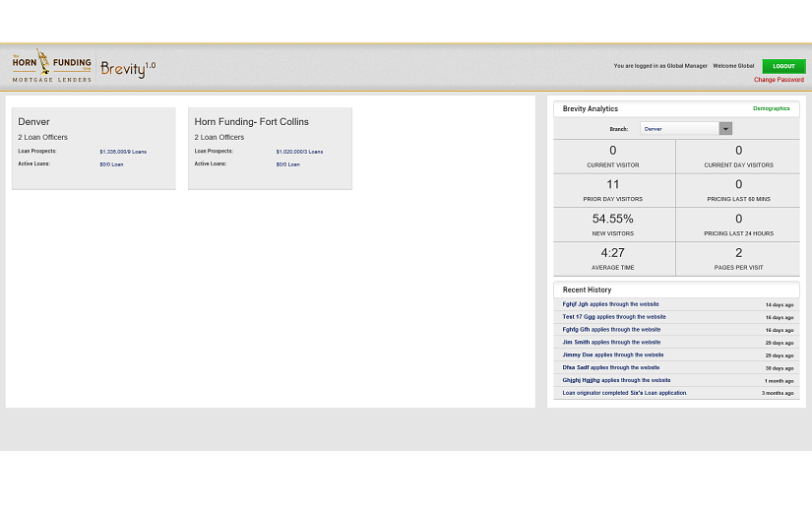This screenshot has width=812, height=517.
Task: Click the Current Day Visitors tile
Action: click(x=738, y=157)
